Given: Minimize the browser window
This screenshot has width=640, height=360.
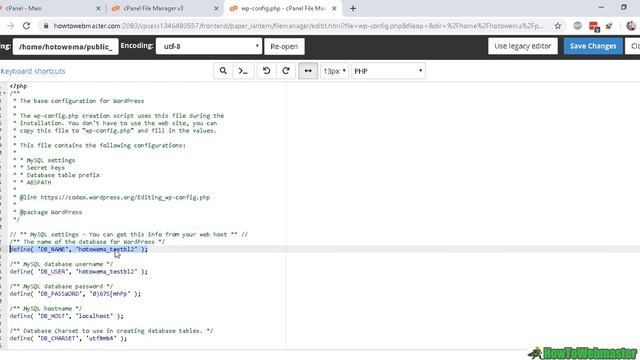Looking at the screenshot, I should (601, 7).
